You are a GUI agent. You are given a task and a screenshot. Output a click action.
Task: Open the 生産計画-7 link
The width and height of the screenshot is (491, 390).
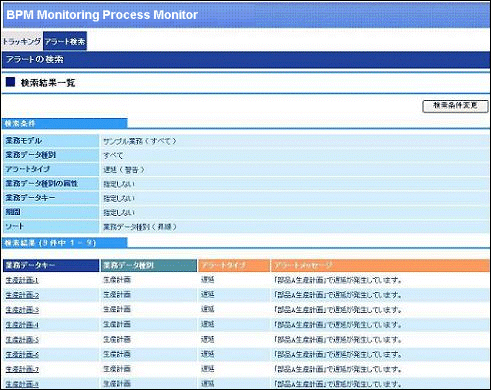pyautogui.click(x=22, y=369)
